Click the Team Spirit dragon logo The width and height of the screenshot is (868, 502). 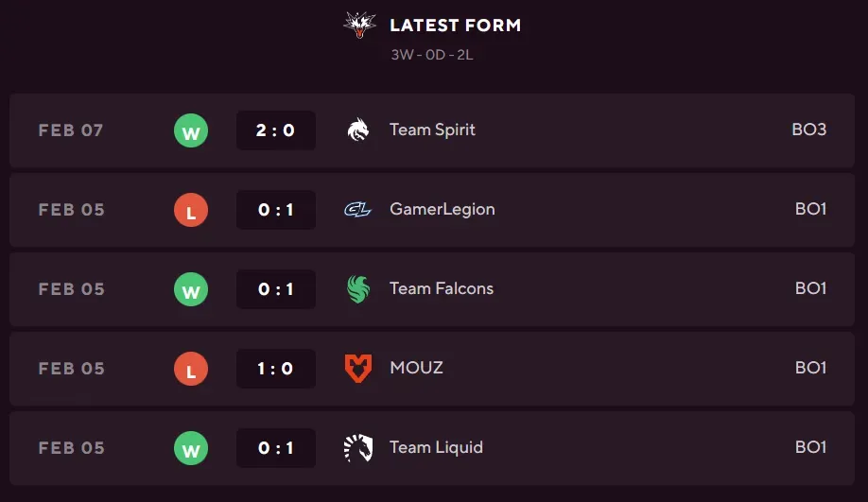tap(358, 130)
